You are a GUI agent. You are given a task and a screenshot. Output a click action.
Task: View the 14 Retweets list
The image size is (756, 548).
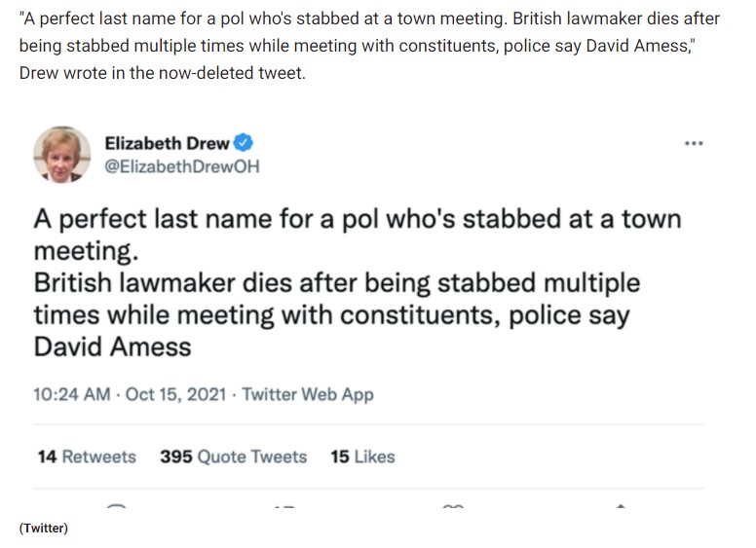[87, 457]
